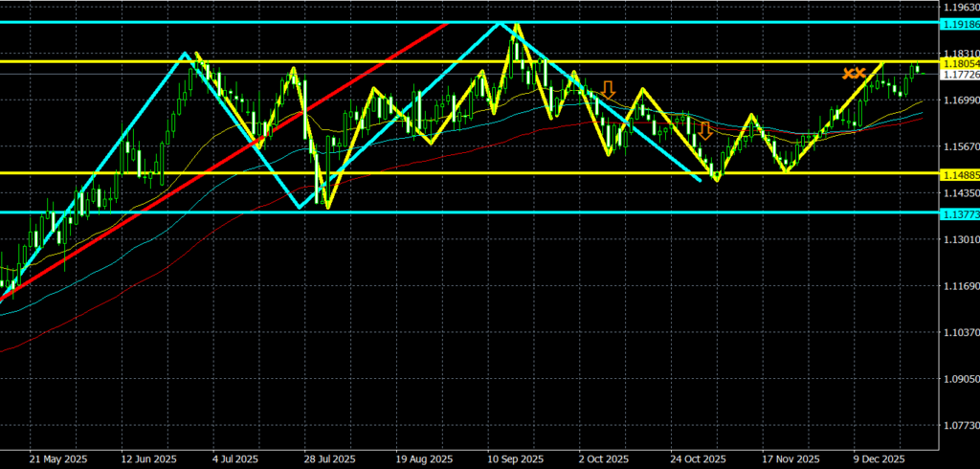Click the 1.19630 price scale value

[959, 7]
